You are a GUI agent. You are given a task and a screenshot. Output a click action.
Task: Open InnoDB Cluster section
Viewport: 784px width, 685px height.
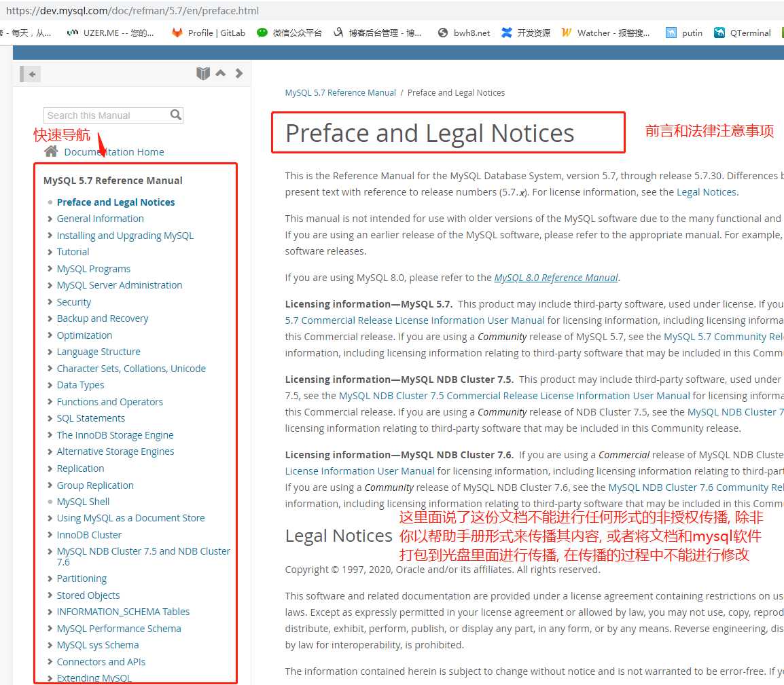(x=89, y=535)
